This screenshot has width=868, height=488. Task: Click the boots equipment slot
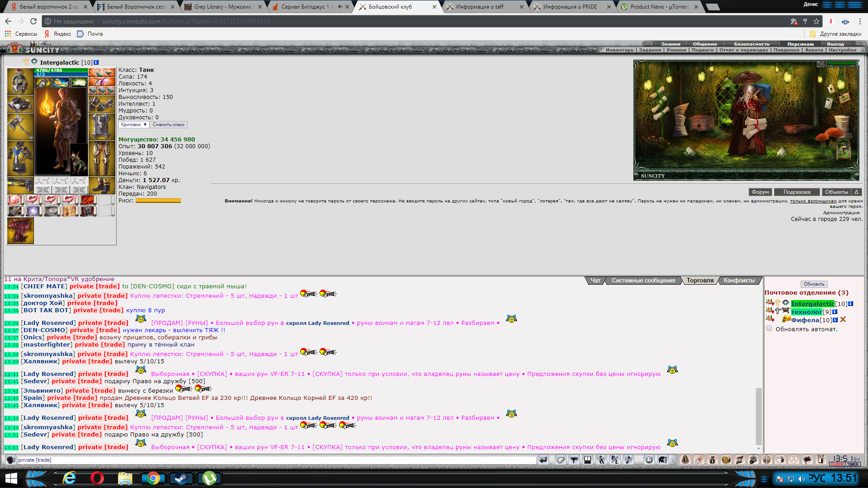(x=102, y=185)
